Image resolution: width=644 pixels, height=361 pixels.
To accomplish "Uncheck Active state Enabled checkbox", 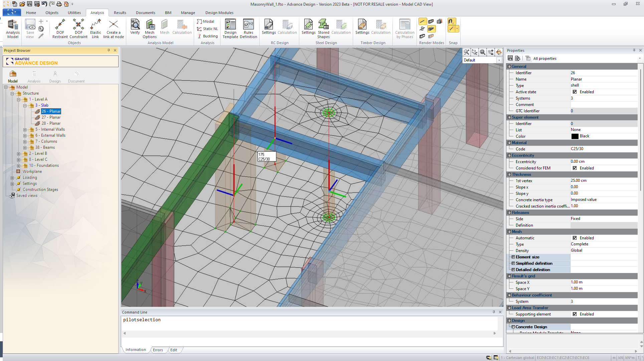I will [x=575, y=92].
